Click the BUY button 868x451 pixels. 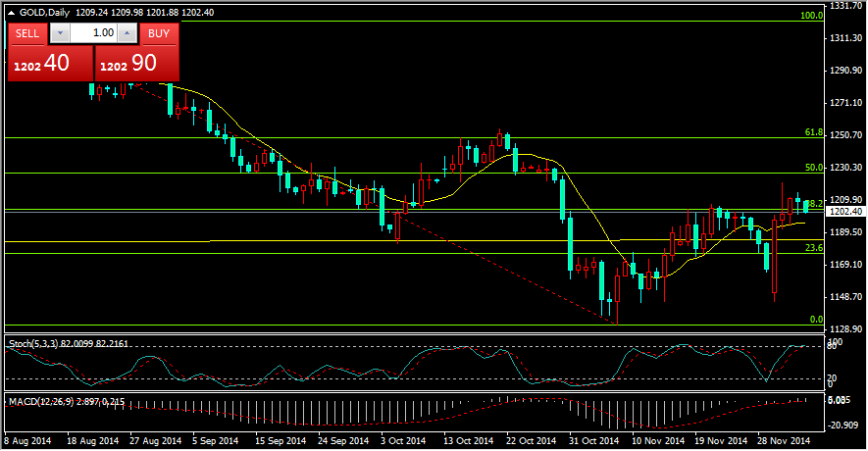pos(159,33)
